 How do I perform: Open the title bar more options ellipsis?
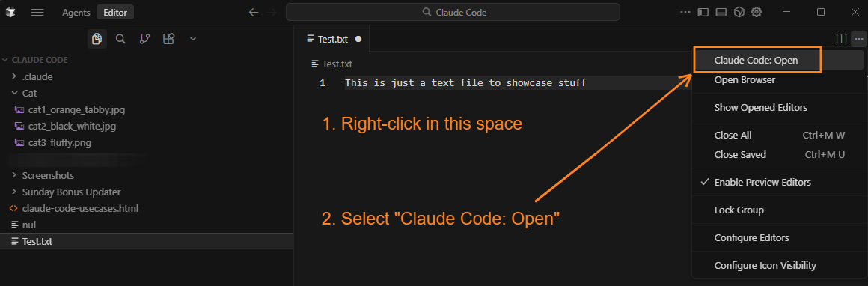[685, 12]
